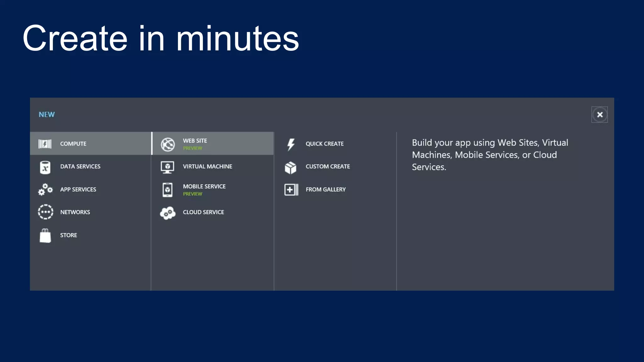This screenshot has height=362, width=644.
Task: Click the Compute barcode icon
Action: point(45,144)
